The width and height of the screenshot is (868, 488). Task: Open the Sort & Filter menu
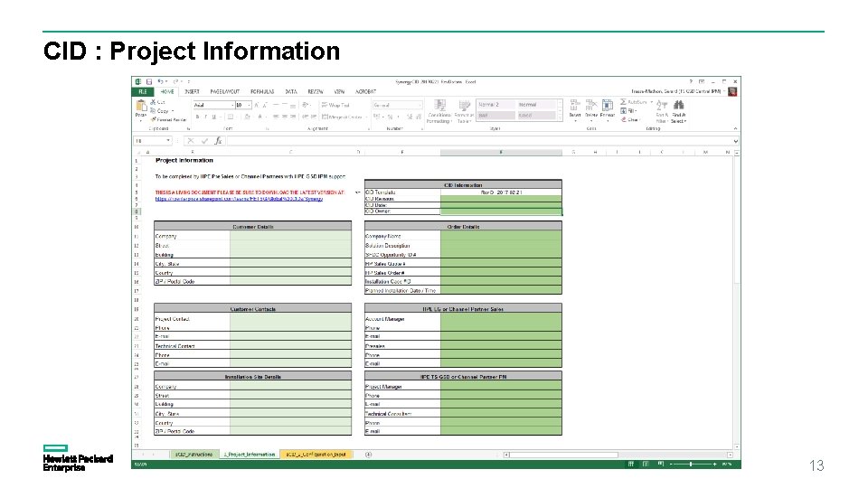point(662,110)
